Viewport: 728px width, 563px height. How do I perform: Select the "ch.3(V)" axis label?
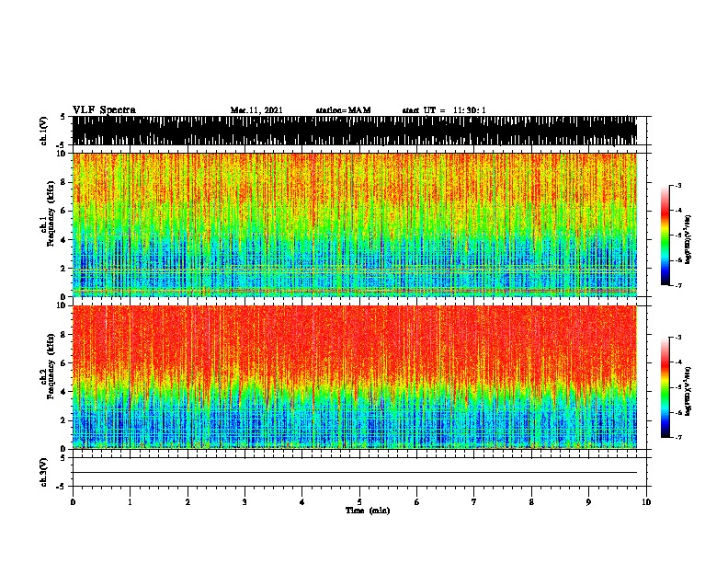(44, 472)
